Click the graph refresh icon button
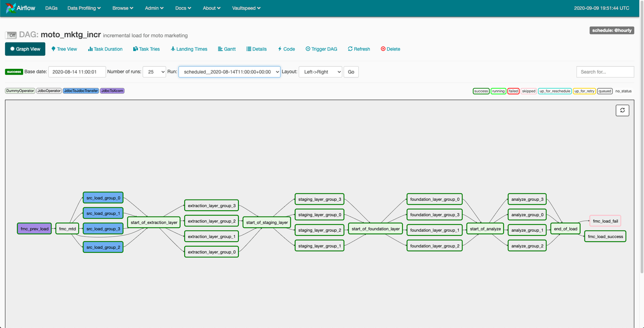Viewport: 644px width, 328px height. (x=623, y=110)
